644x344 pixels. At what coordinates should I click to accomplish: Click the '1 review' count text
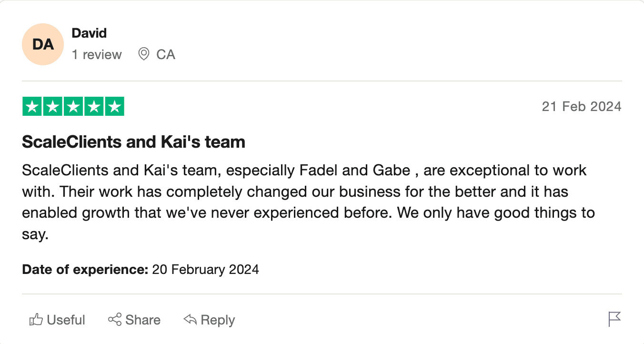click(x=97, y=55)
